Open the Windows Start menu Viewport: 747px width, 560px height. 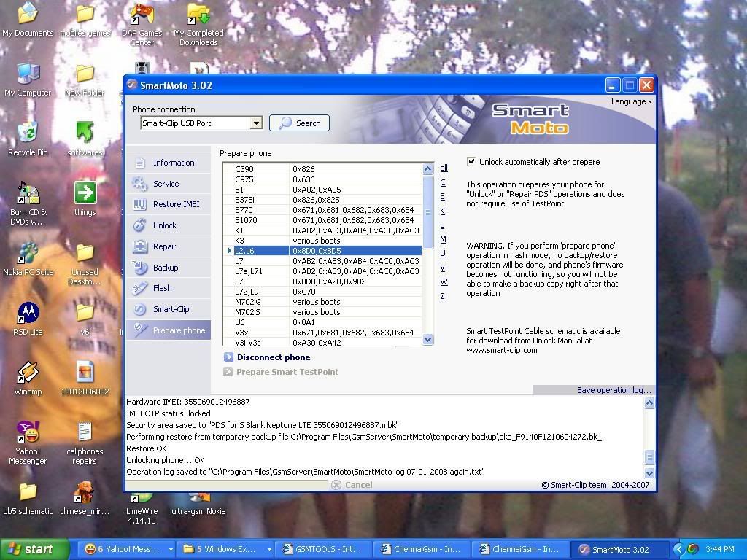[x=35, y=550]
